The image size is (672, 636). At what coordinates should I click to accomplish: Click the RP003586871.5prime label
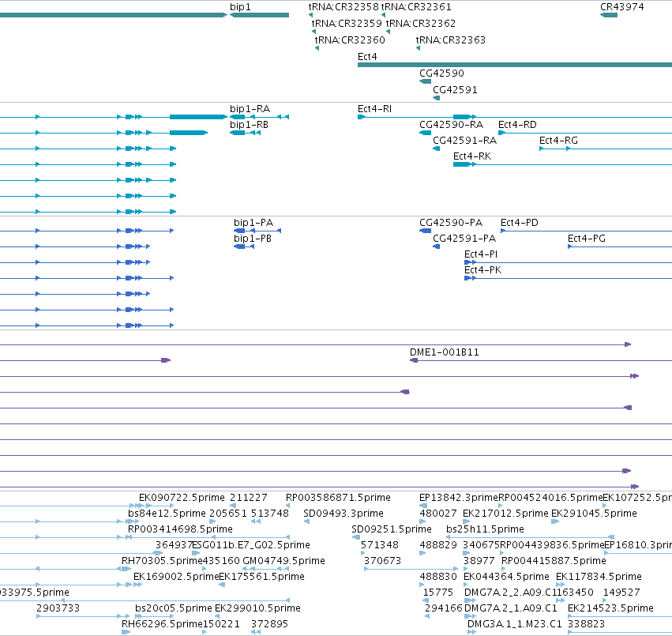click(338, 498)
